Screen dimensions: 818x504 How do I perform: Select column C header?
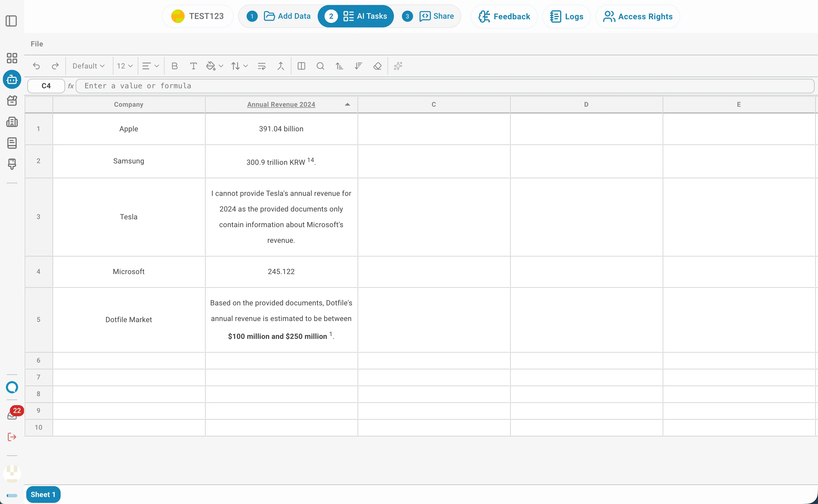(x=434, y=104)
